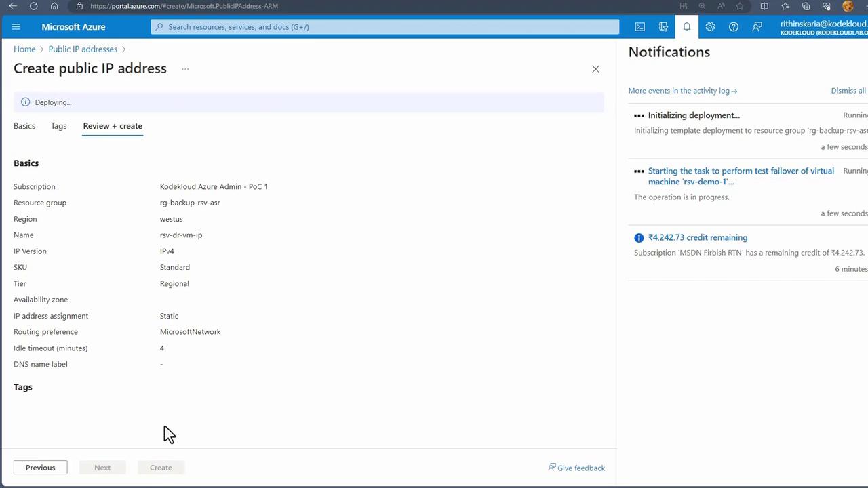Click the Give feedback link
This screenshot has height=488, width=868.
(x=576, y=468)
